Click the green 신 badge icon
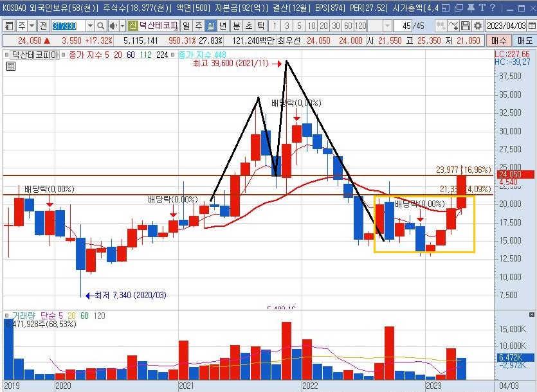Screen dimensions: 537x392 pos(132,25)
